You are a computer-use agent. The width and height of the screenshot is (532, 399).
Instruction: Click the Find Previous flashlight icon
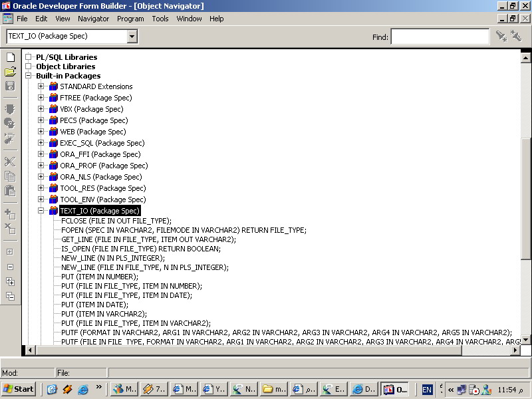click(x=516, y=37)
